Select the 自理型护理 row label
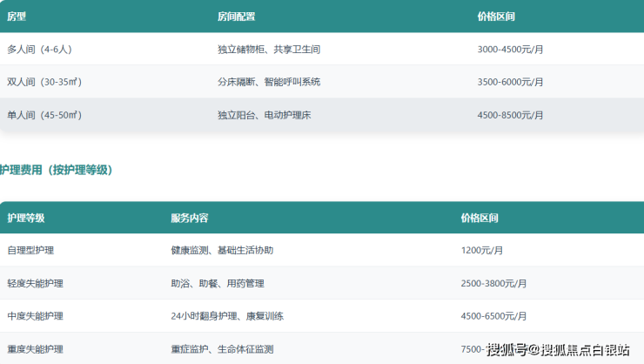Image resolution: width=644 pixels, height=364 pixels. click(x=30, y=251)
